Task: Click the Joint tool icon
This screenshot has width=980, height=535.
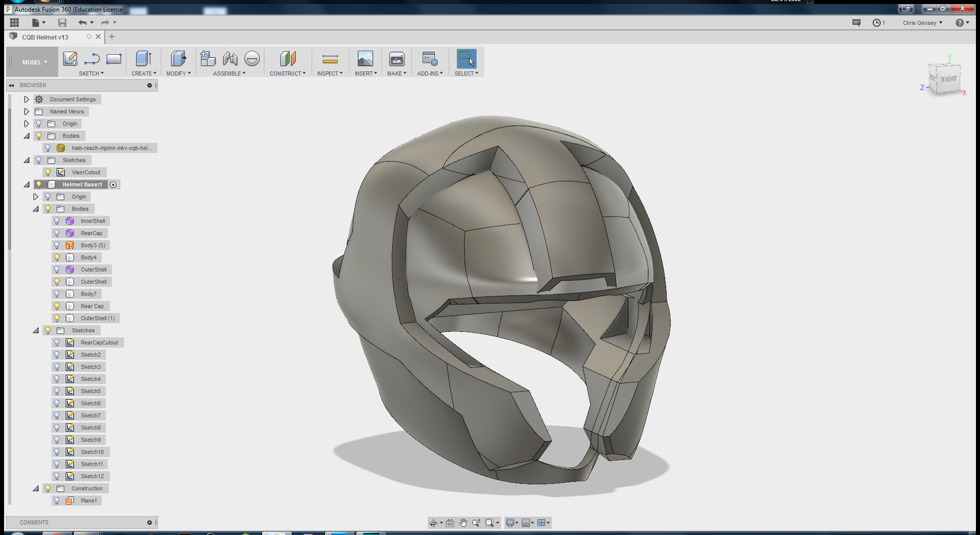Action: [x=230, y=59]
